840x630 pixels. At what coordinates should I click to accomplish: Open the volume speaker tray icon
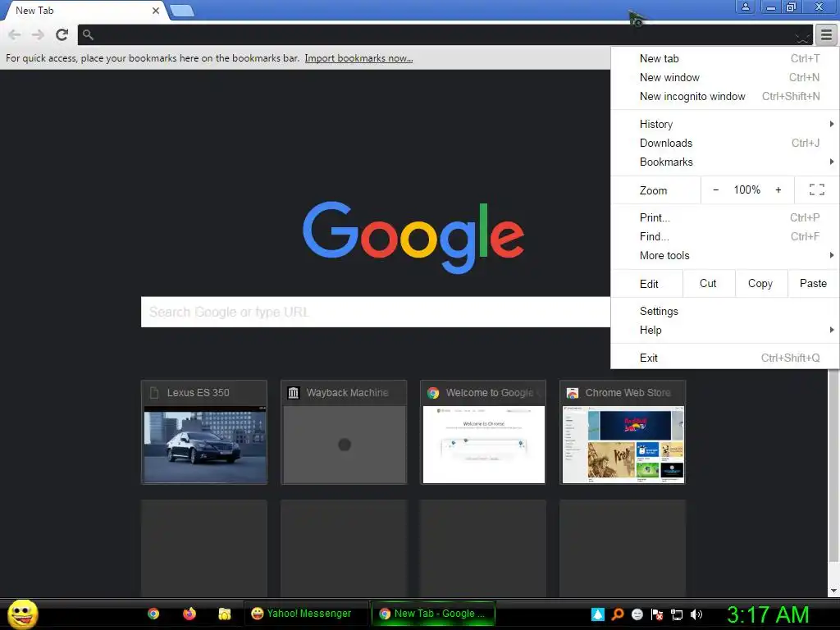click(x=696, y=614)
